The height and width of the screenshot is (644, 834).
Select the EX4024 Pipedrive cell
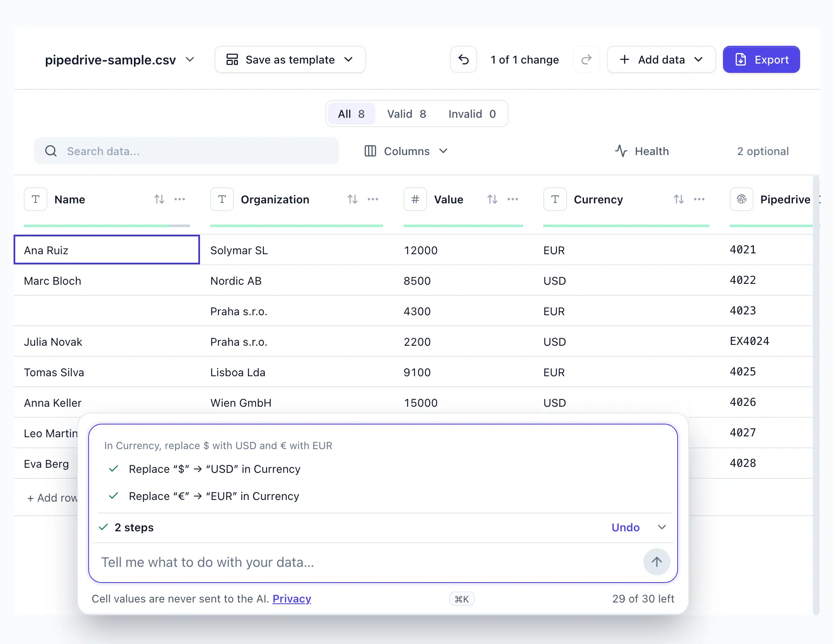tap(766, 341)
